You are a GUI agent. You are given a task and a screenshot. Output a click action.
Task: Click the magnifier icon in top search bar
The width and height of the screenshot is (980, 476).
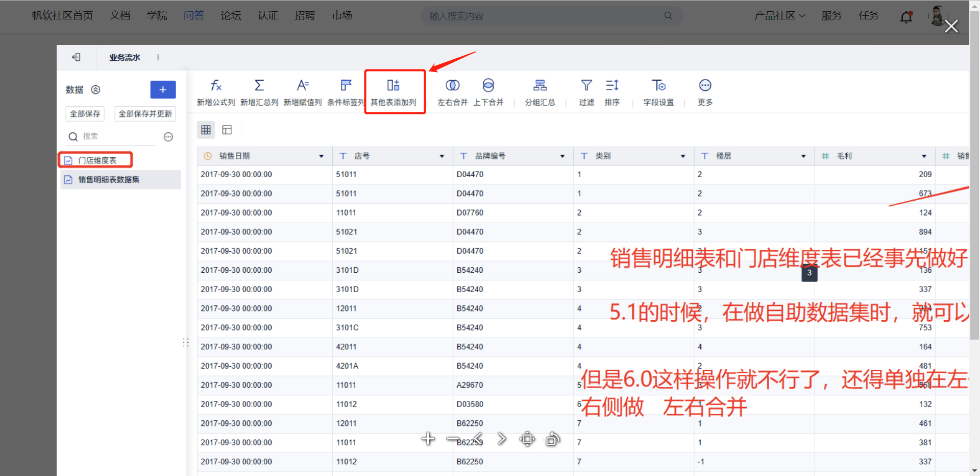[x=668, y=16]
